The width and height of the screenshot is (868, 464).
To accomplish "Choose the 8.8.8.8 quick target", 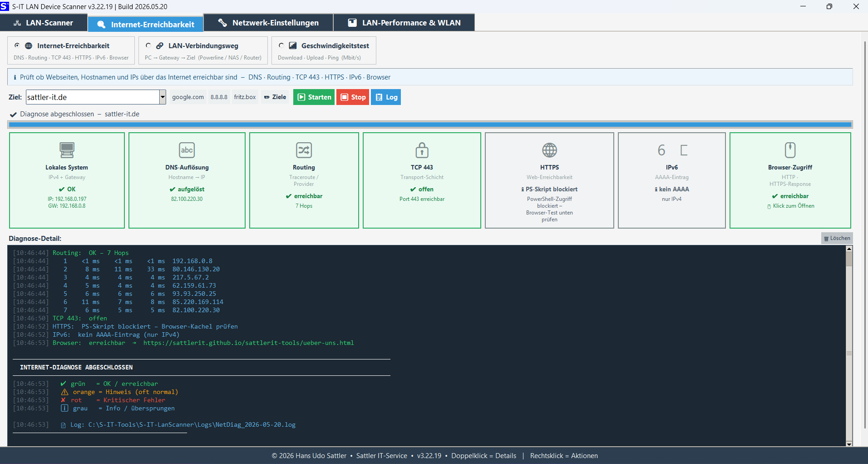I will (219, 97).
